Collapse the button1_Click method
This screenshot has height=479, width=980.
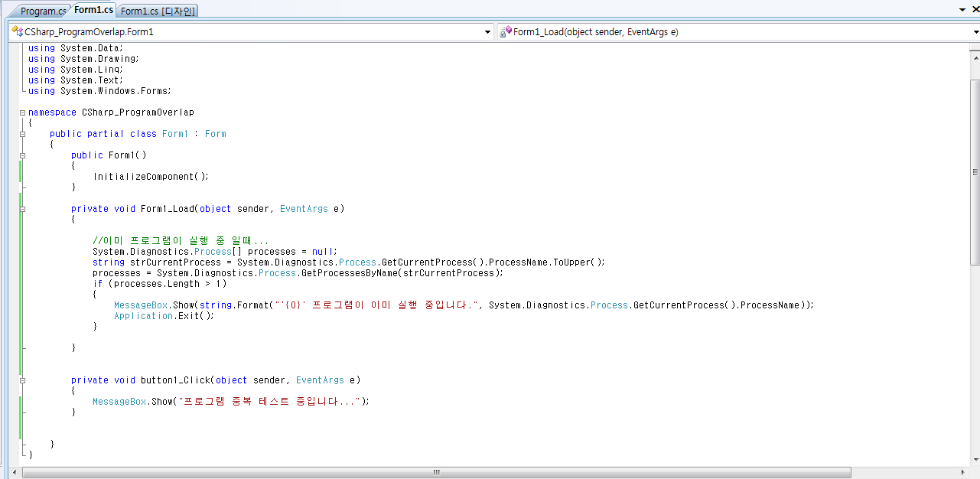[23, 380]
